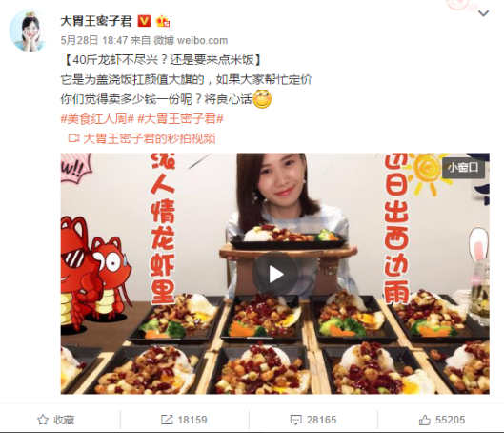This screenshot has height=433, width=504.
Task: Open the 大胃王密子君的秒拍视频 link
Action: [150, 139]
